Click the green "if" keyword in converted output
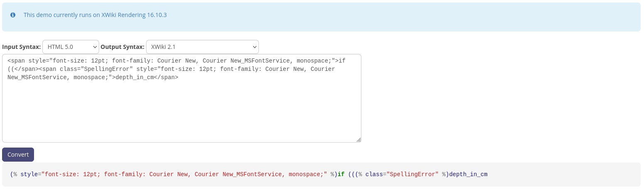This screenshot has width=644, height=189. 341,174
